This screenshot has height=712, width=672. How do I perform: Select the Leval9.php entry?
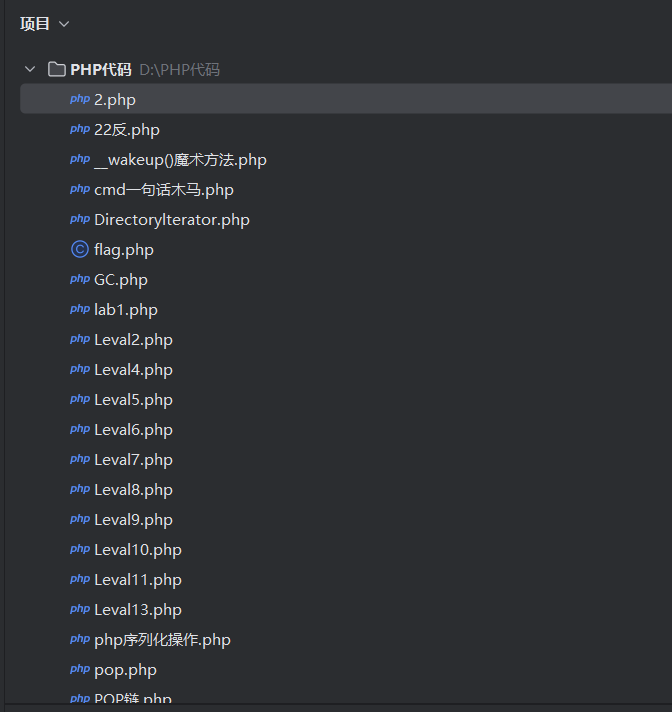133,520
